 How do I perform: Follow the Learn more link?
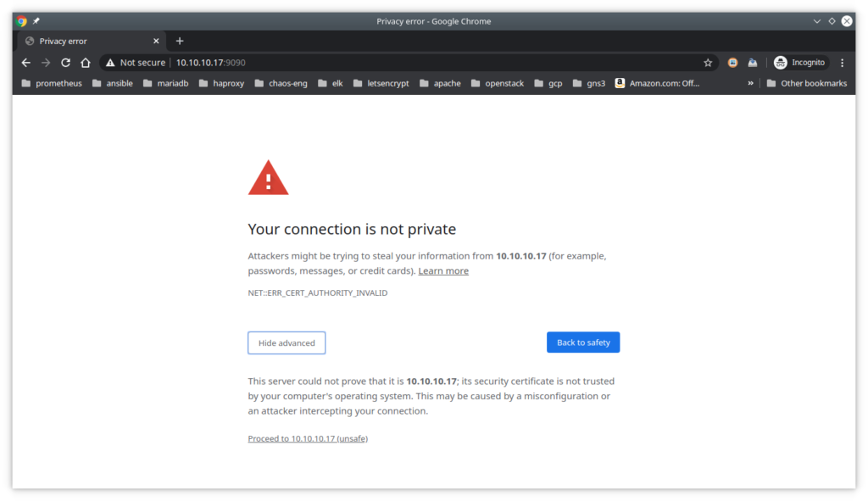click(x=443, y=270)
